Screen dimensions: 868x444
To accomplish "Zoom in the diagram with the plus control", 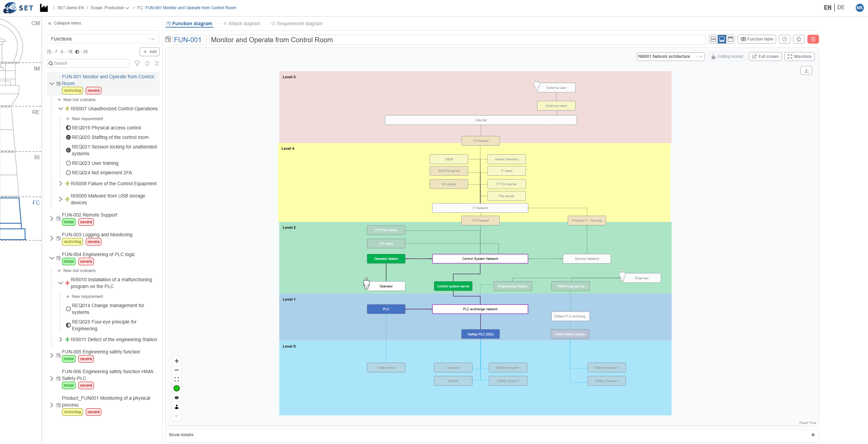I will [x=177, y=361].
